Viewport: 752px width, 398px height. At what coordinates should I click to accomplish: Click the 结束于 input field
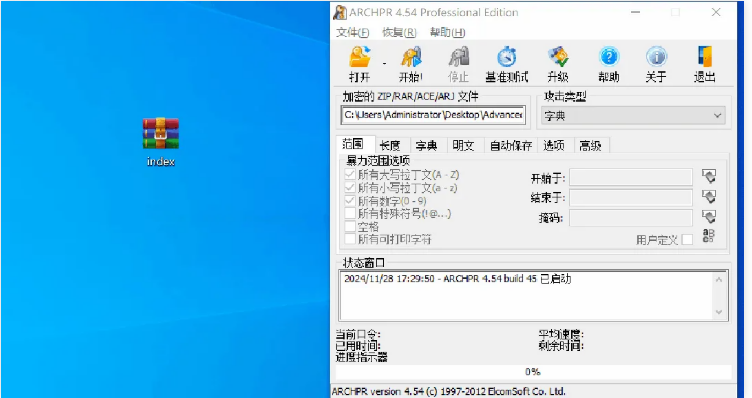coord(631,197)
